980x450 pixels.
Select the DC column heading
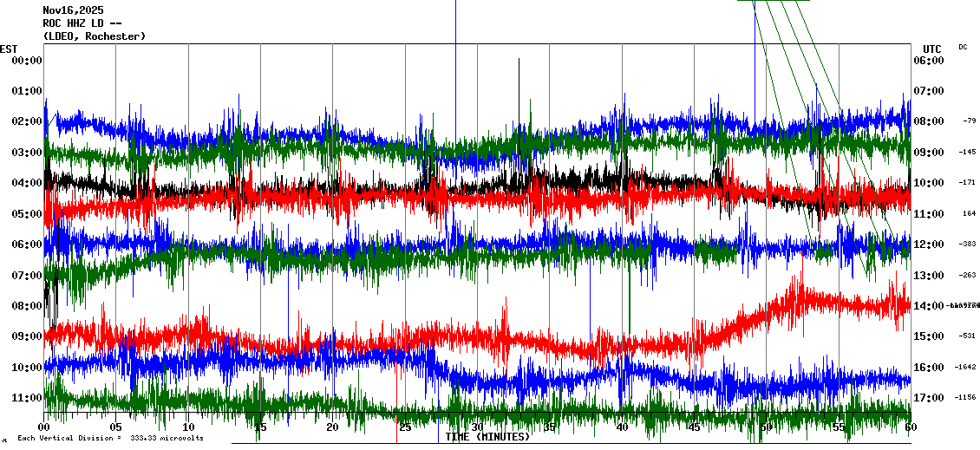[x=963, y=47]
